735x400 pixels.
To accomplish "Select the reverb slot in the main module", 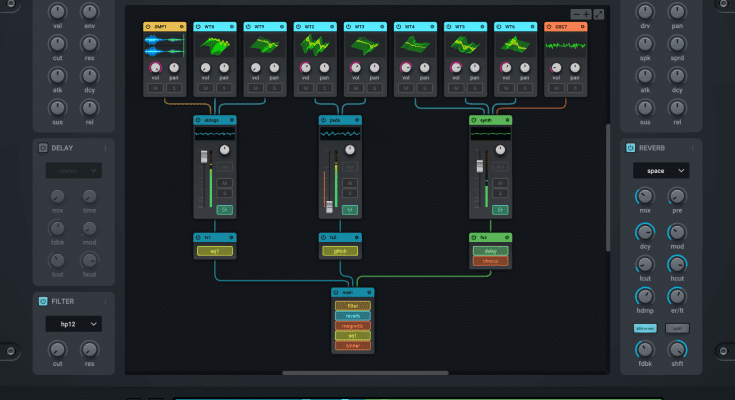I will (352, 315).
